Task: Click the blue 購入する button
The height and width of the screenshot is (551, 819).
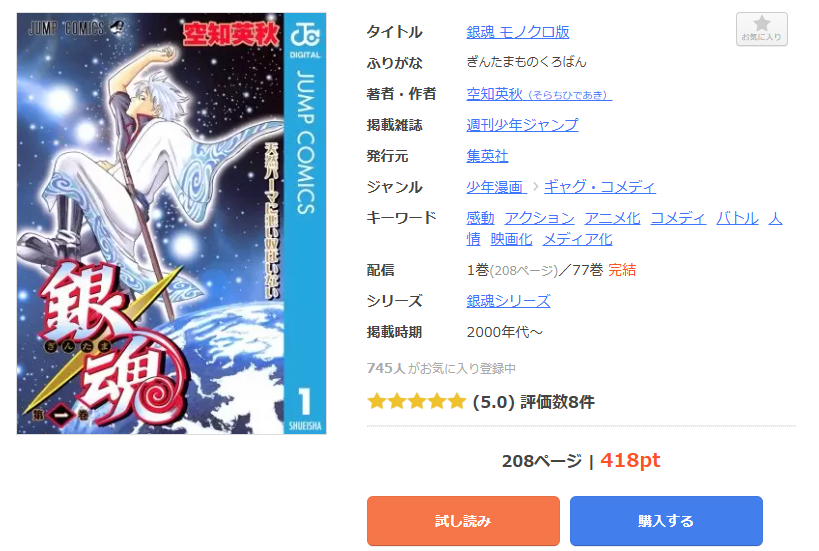Action: pos(666,521)
